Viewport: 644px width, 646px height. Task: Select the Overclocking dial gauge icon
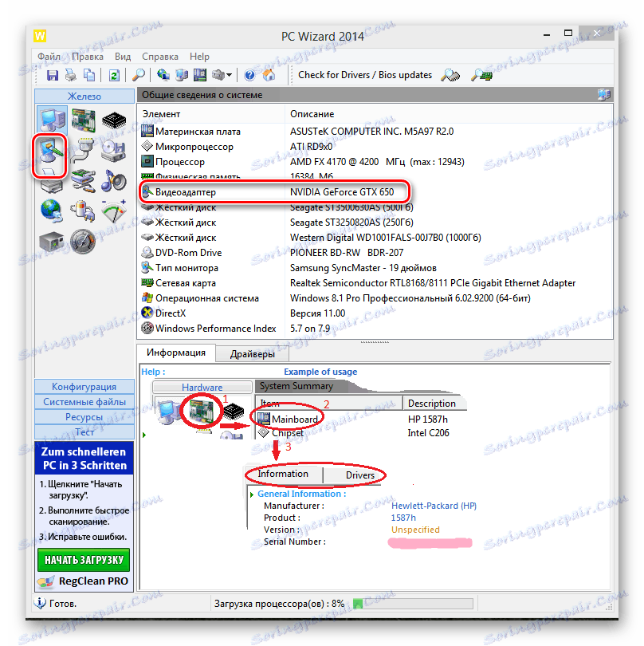[83, 241]
